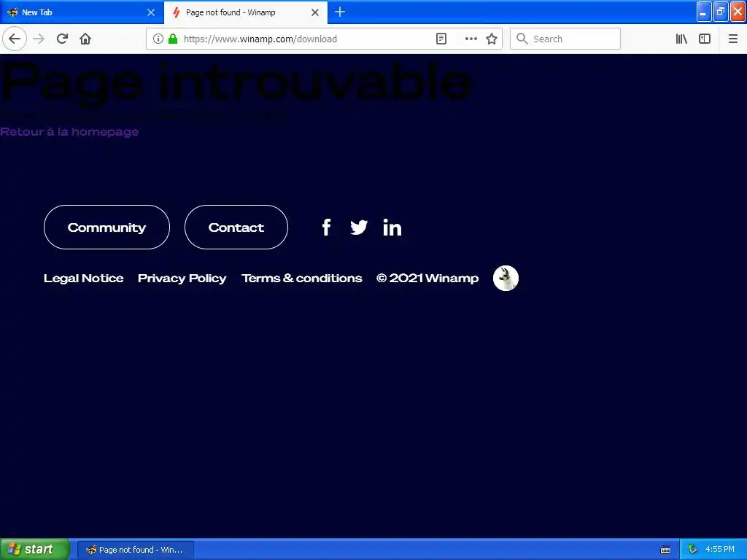
Task: Show site information icon in address bar
Action: (x=158, y=39)
